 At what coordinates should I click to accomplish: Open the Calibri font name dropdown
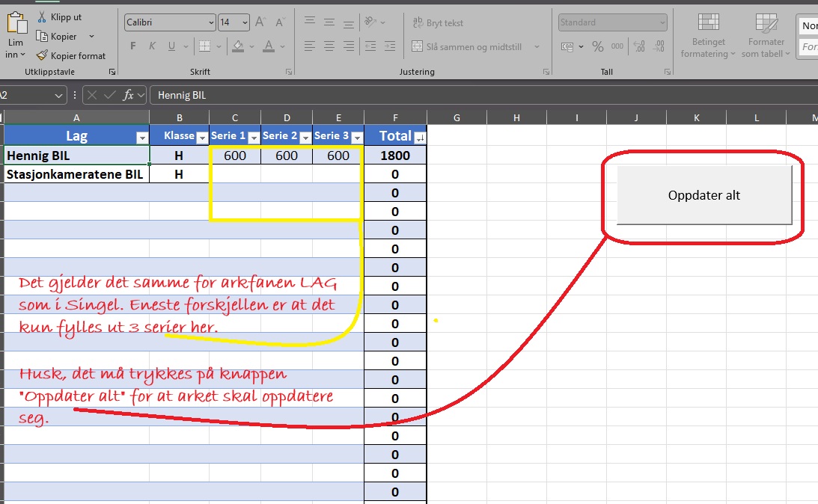coord(211,22)
